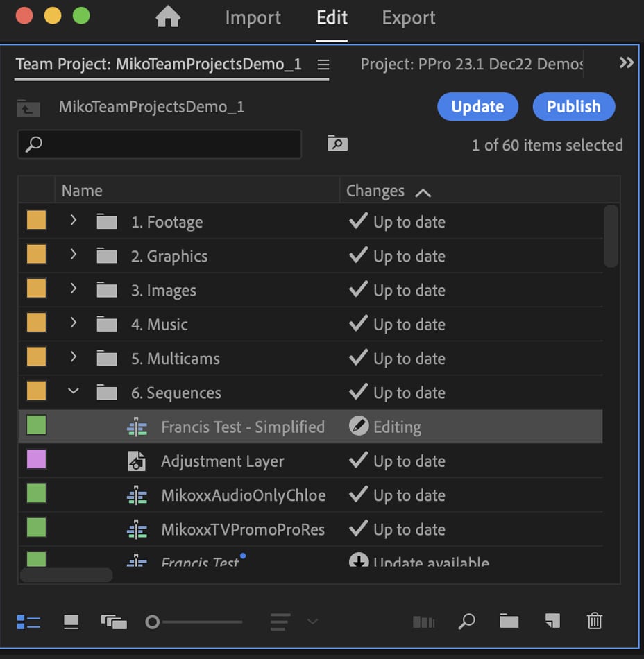Click the New Item icon
The width and height of the screenshot is (644, 659).
pyautogui.click(x=552, y=622)
